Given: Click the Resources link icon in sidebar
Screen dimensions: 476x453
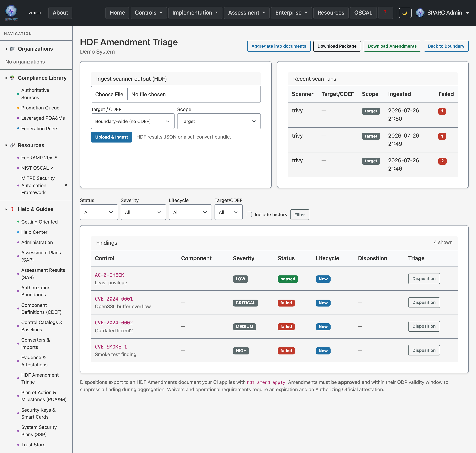Looking at the screenshot, I should tap(12, 145).
